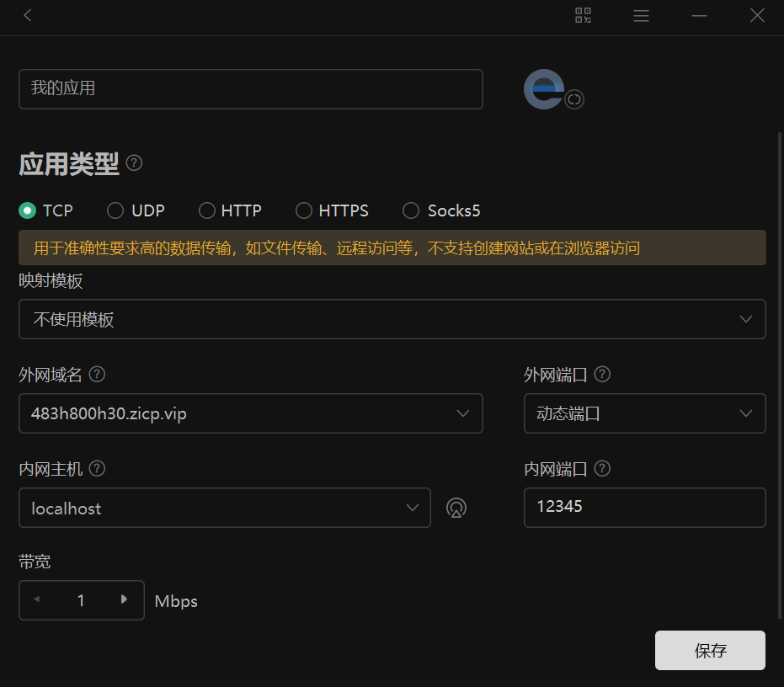Click the LAN scan icon beside localhost
This screenshot has width=784, height=687.
click(456, 508)
